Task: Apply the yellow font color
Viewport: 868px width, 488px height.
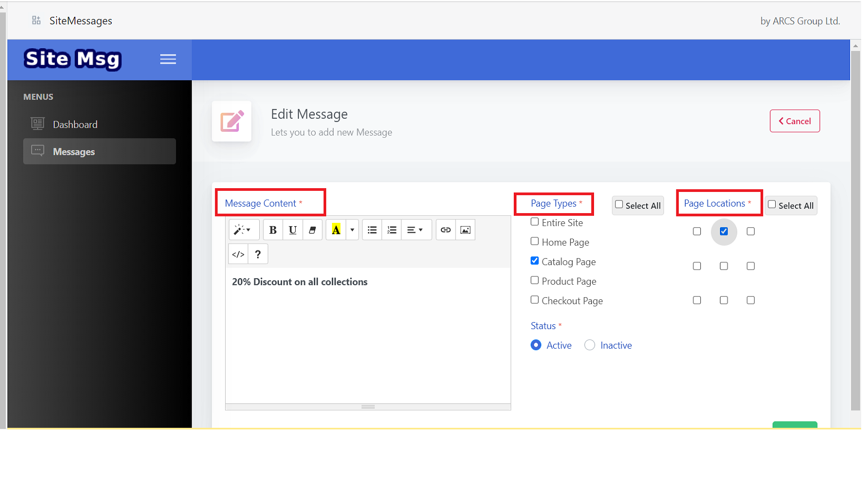Action: [x=336, y=229]
